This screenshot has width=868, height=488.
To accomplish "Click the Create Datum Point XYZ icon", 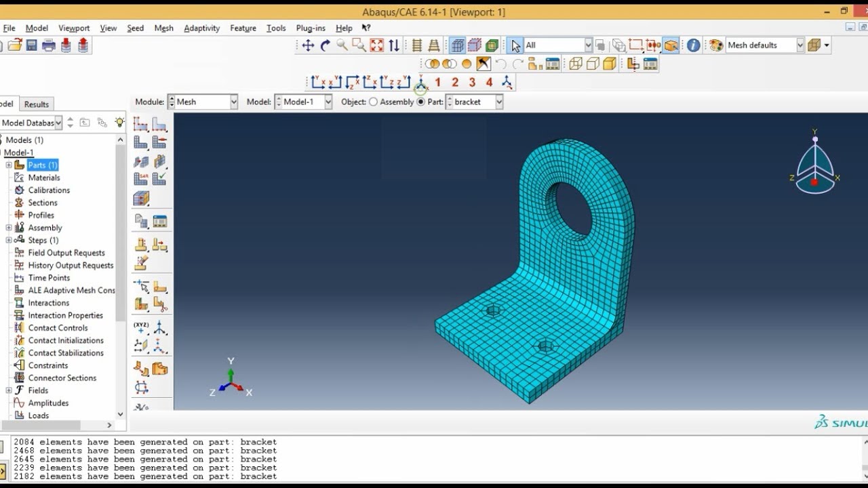I will 141,327.
